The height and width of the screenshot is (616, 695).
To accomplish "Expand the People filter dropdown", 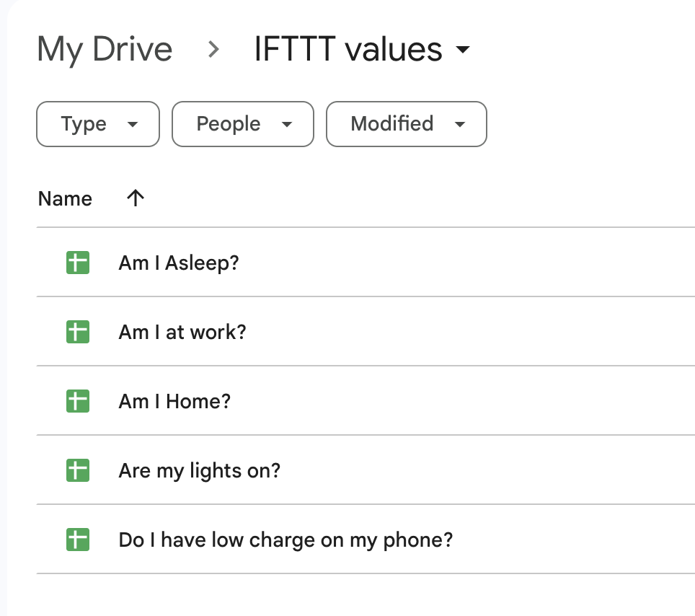I will coord(243,124).
